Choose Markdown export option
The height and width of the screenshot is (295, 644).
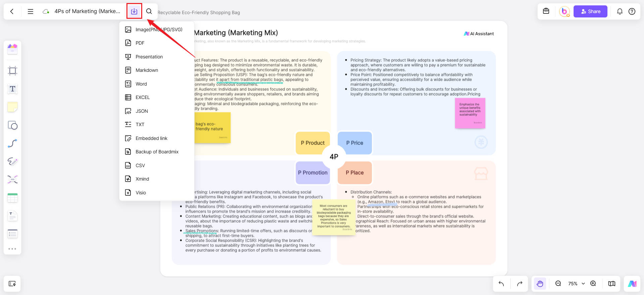click(x=147, y=70)
